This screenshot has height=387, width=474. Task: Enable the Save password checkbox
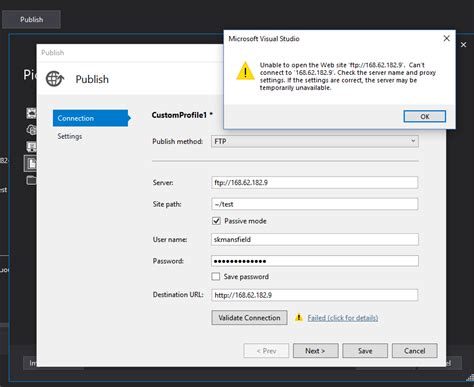point(216,276)
